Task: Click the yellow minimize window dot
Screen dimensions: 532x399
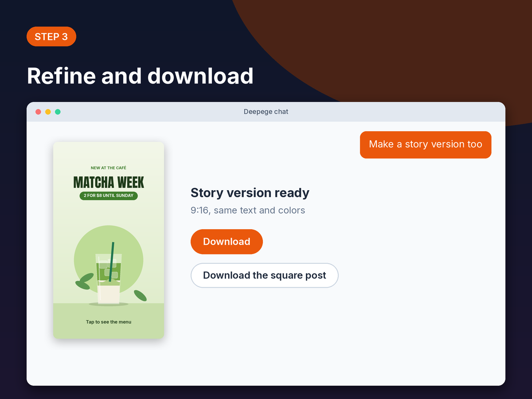Action: click(48, 112)
